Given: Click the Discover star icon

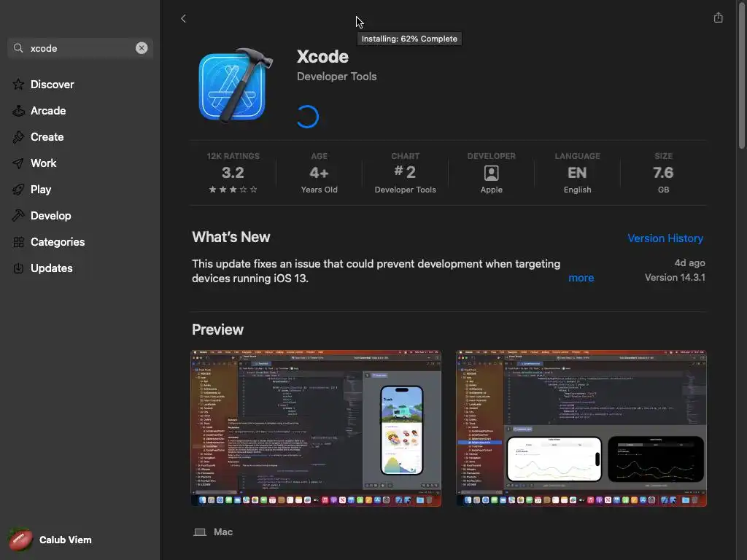Looking at the screenshot, I should click(18, 85).
